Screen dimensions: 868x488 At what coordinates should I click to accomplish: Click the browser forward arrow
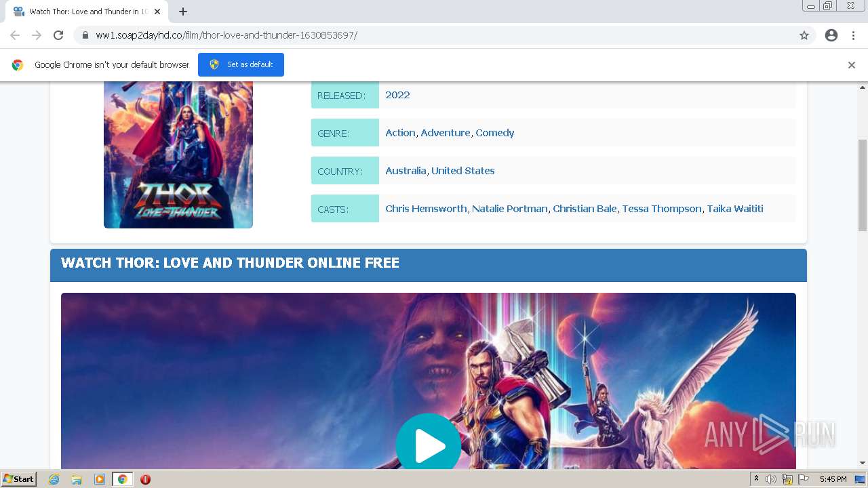[x=37, y=35]
